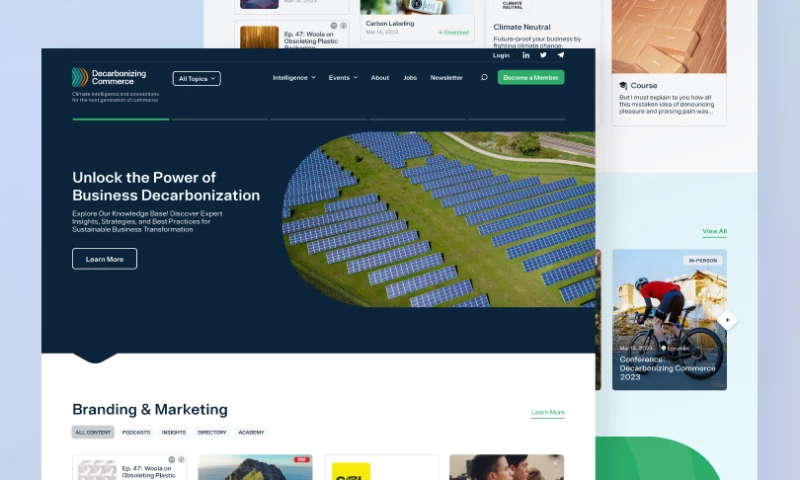Screen dimensions: 800x480
Task: Click the graduation cap Course icon
Action: [x=623, y=86]
